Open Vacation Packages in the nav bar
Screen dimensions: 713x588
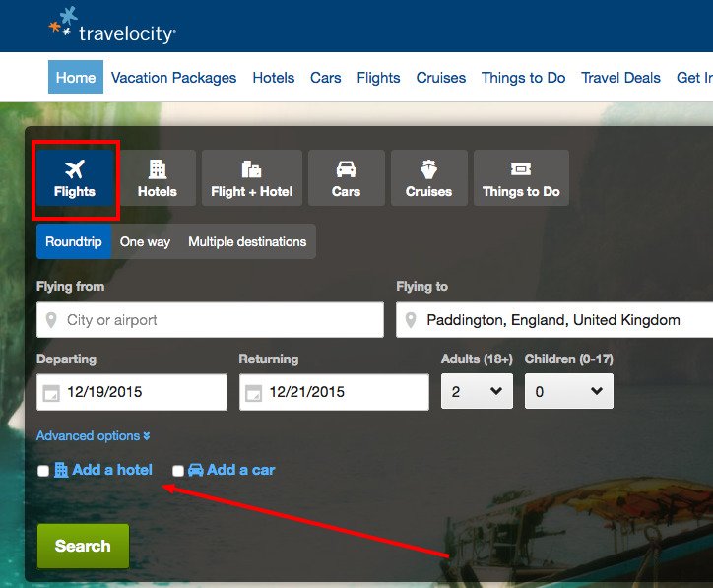(173, 78)
